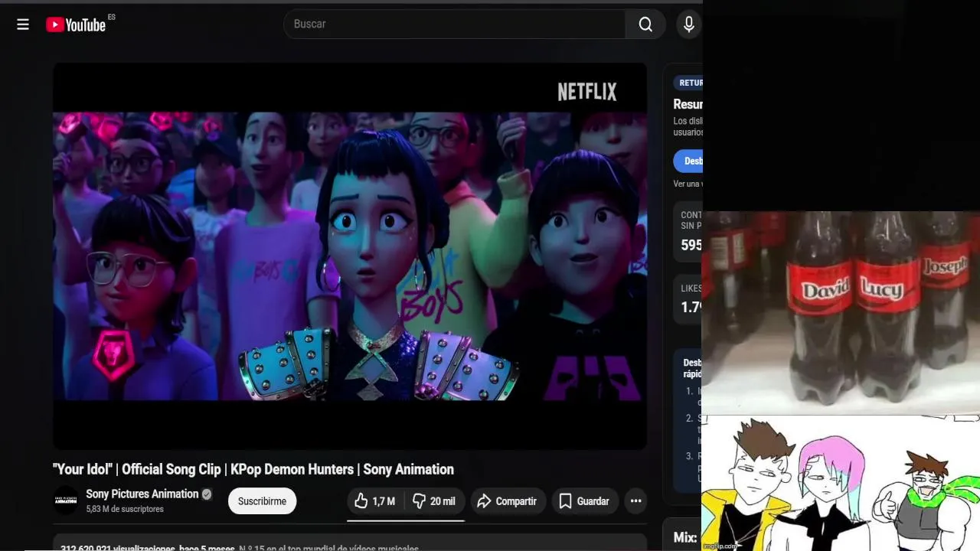This screenshot has width=980, height=551.
Task: Go to the YouTube home logo
Action: 76,24
